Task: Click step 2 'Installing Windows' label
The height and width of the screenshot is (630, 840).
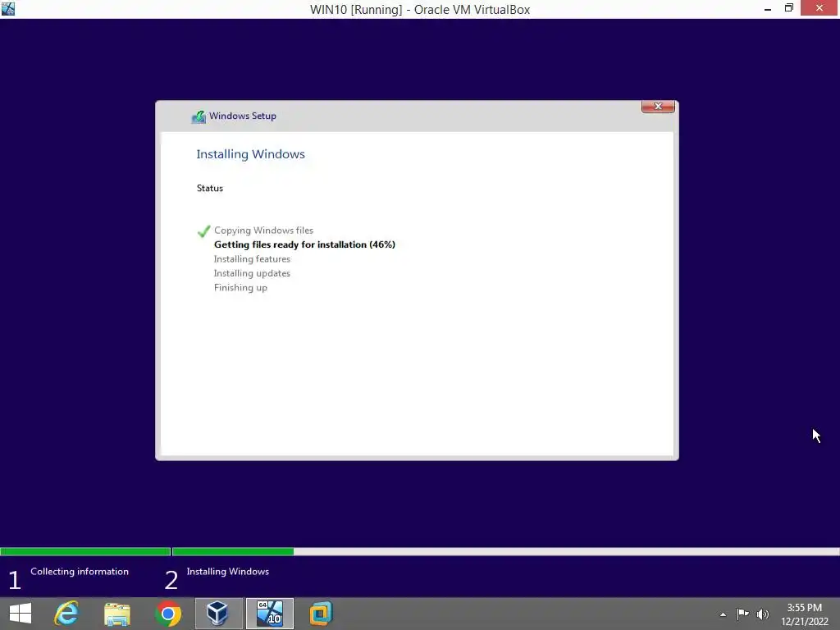Action: pyautogui.click(x=228, y=572)
